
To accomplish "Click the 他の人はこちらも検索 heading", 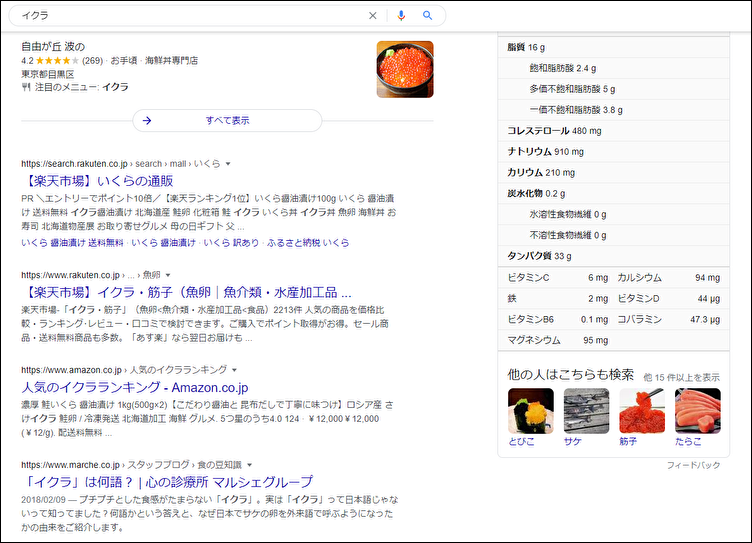I will 571,375.
